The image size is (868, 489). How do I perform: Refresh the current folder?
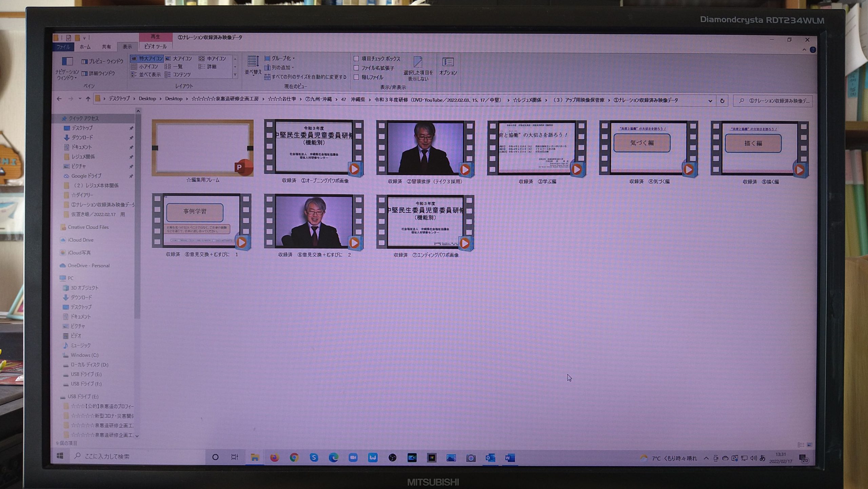(722, 101)
